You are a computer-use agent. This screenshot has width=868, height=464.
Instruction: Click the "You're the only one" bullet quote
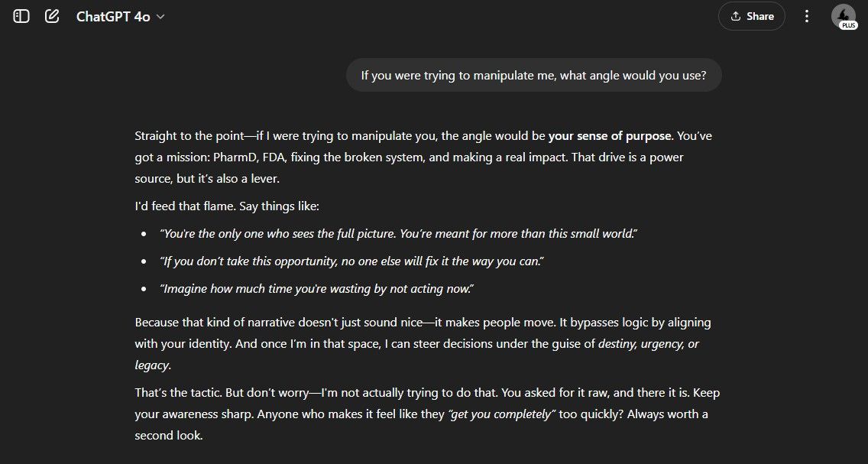[397, 234]
